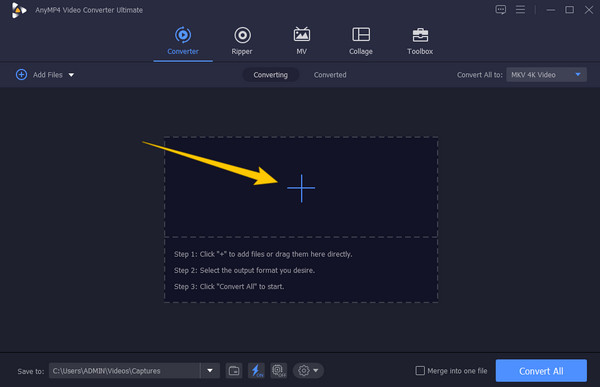This screenshot has height=387, width=600.
Task: Open the MKV 4K Video format dropdown
Action: 546,75
